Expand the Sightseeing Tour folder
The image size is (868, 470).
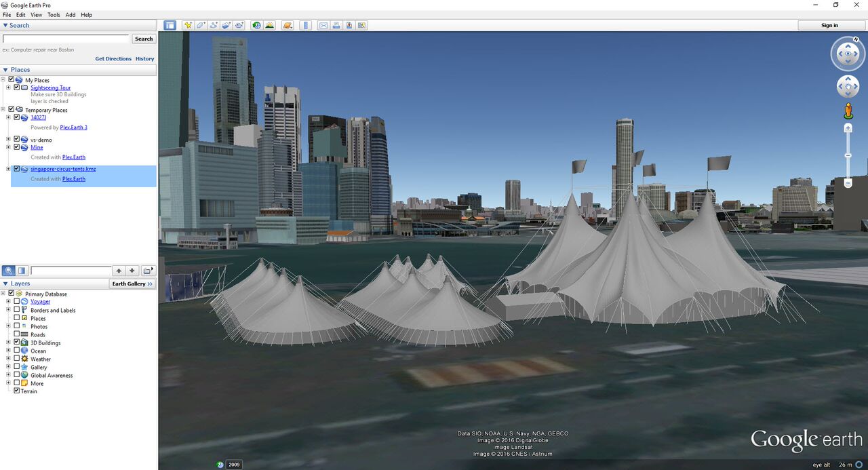pos(9,87)
